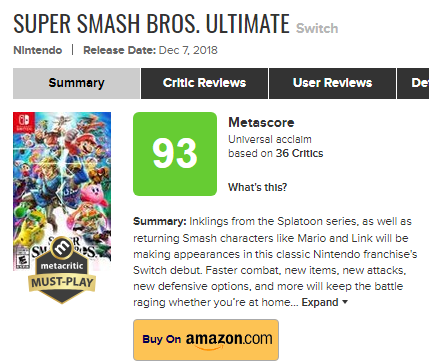The height and width of the screenshot is (364, 429).
Task: Click the green 93 Metascore box
Action: point(175,154)
